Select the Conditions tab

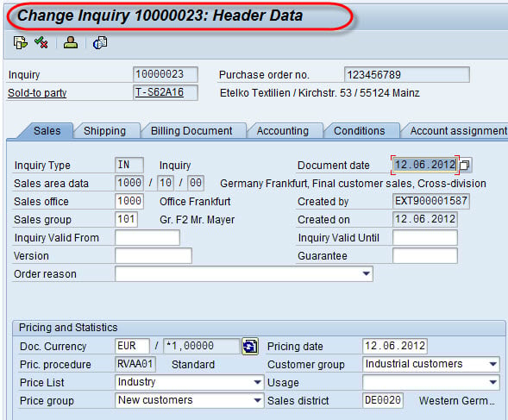point(359,131)
